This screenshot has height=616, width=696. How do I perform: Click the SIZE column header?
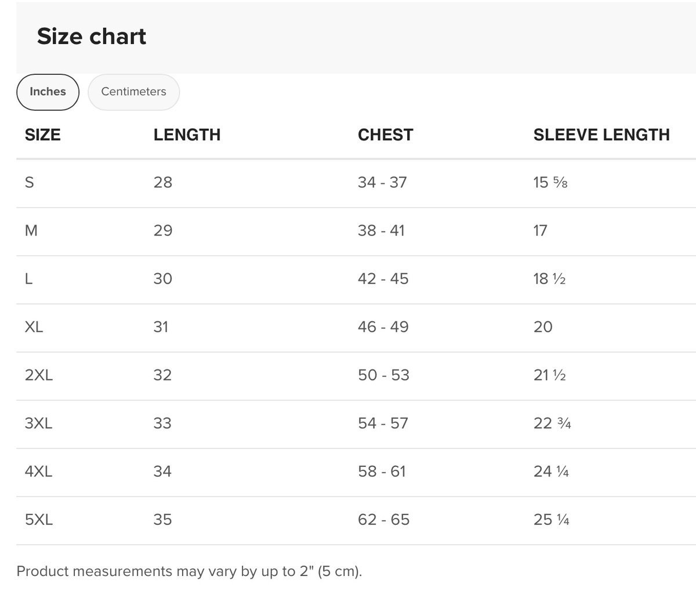[x=42, y=135]
